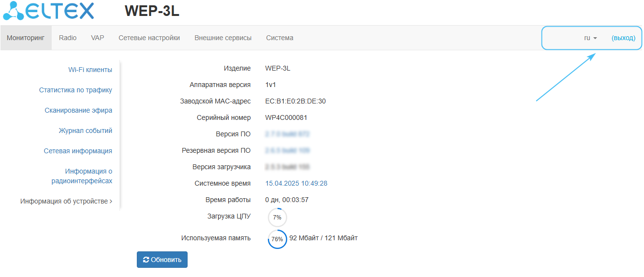Select the MAC address EC:B1:E0:2B:DE:30

(295, 101)
